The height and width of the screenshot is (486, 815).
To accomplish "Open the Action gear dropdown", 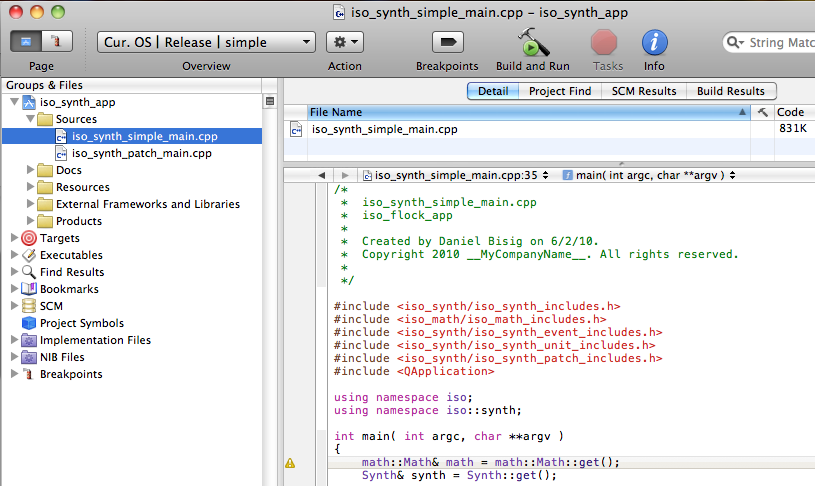I will 345,42.
